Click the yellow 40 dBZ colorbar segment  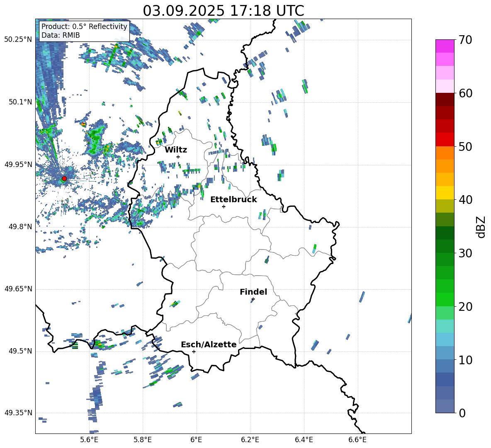coord(445,193)
